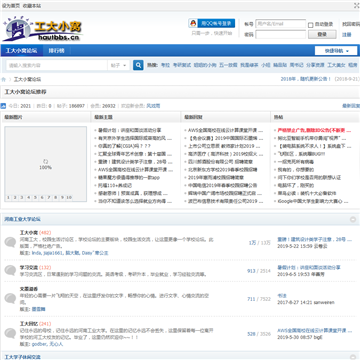Click the page-width toggle icon at top right
This screenshot has width=360, height=360.
click(x=356, y=6)
